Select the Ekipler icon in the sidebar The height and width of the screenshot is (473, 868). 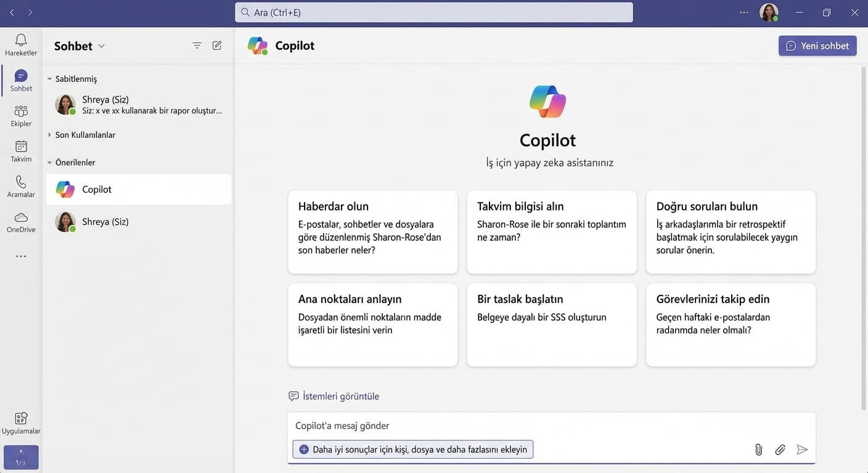point(20,115)
